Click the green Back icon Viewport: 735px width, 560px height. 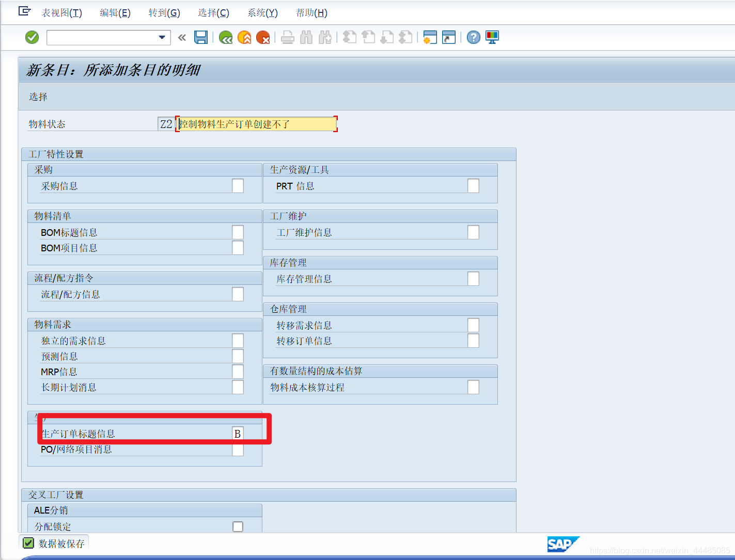click(x=226, y=37)
